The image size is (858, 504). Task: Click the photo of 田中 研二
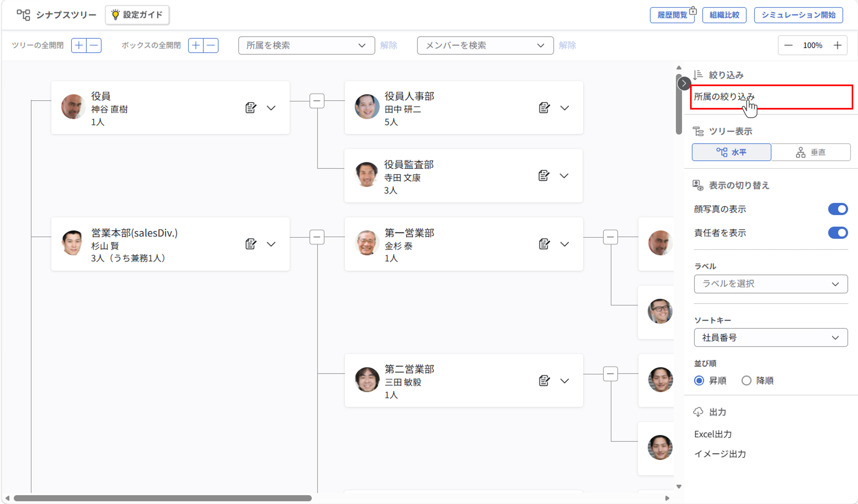pyautogui.click(x=367, y=107)
